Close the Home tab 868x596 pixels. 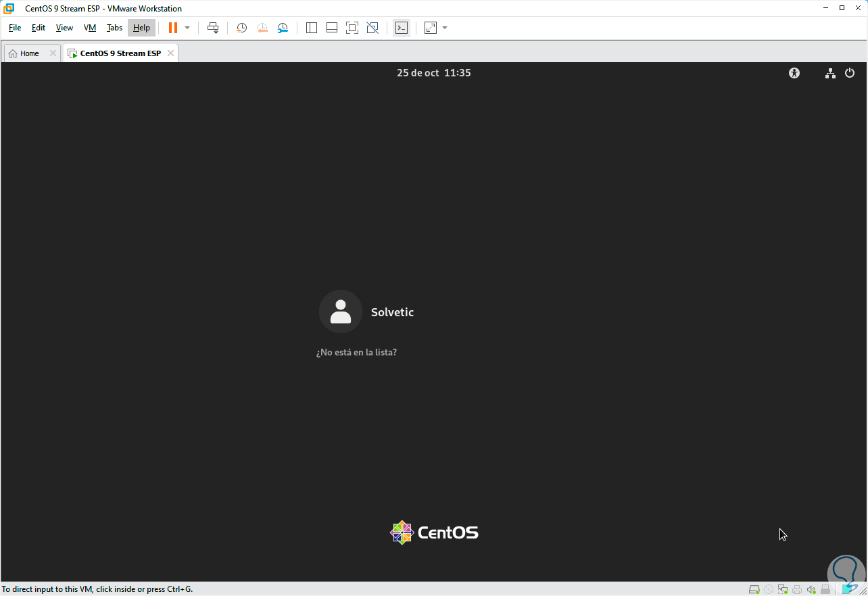pyautogui.click(x=53, y=53)
